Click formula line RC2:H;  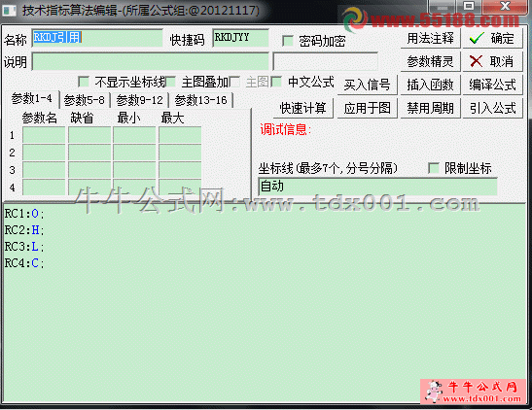[24, 230]
